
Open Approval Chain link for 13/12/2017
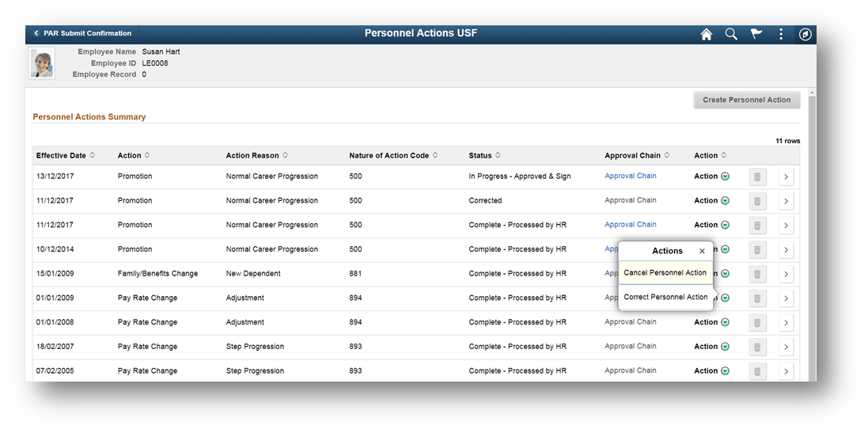coord(631,177)
